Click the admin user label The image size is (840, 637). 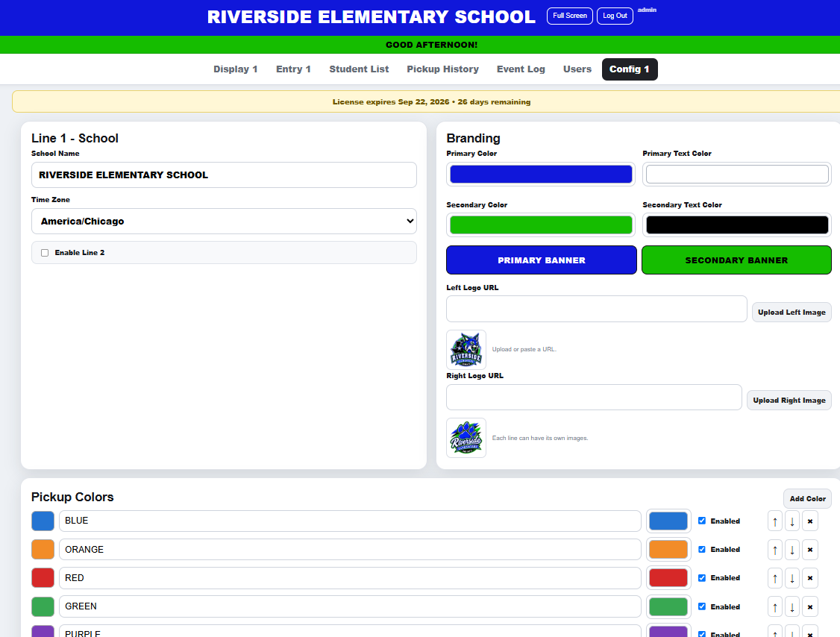pyautogui.click(x=647, y=10)
